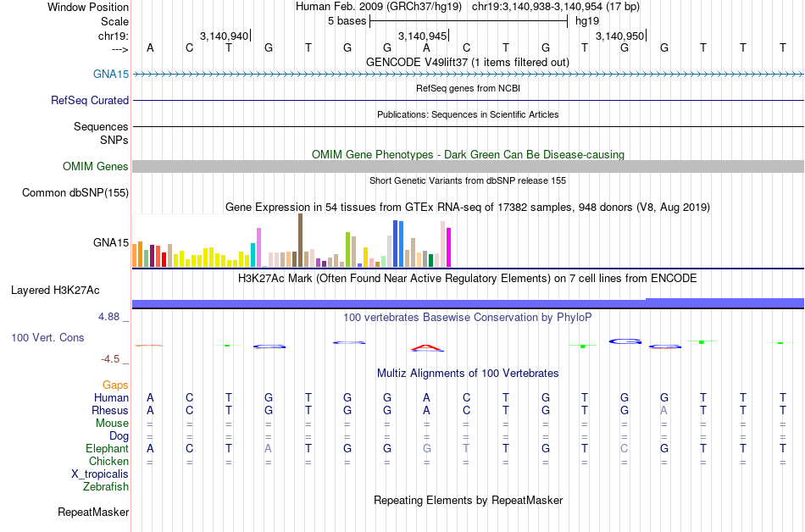
Task: Click the 3,140,945 ruler position
Action: 422,36
